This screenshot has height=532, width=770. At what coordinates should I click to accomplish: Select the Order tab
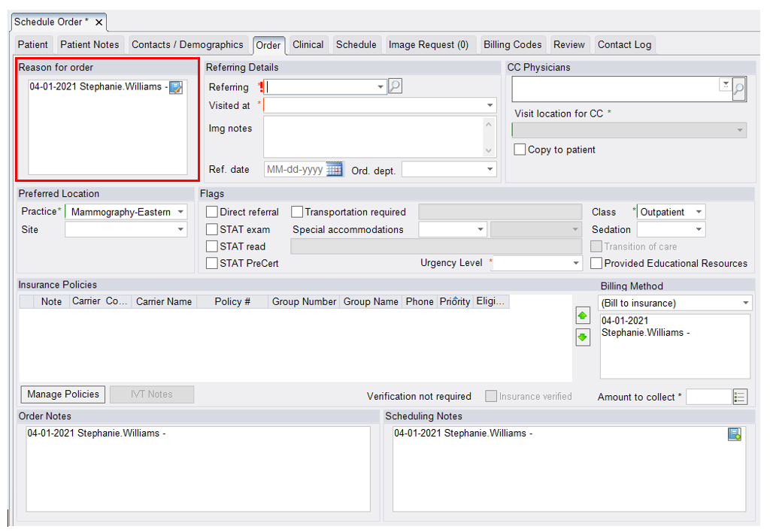coord(268,45)
